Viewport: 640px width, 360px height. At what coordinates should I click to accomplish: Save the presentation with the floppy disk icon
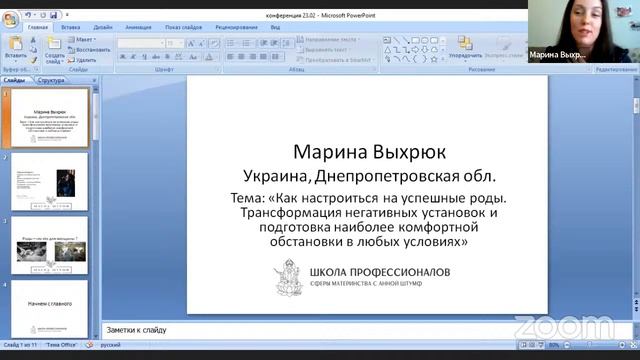pyautogui.click(x=53, y=15)
